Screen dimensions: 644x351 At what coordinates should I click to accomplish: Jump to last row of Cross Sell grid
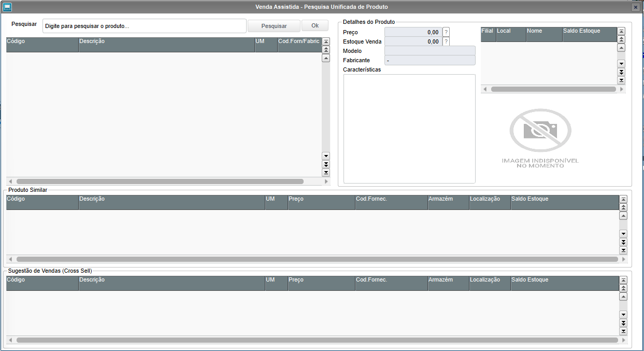623,331
